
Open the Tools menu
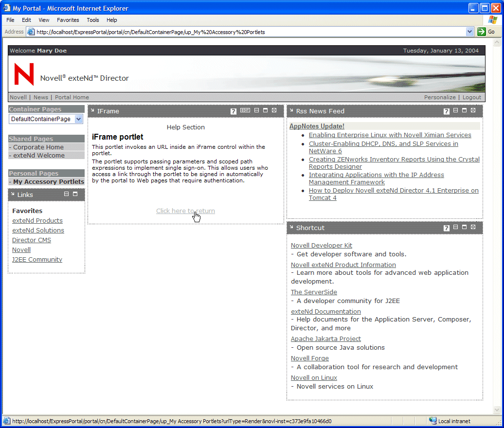tap(93, 20)
